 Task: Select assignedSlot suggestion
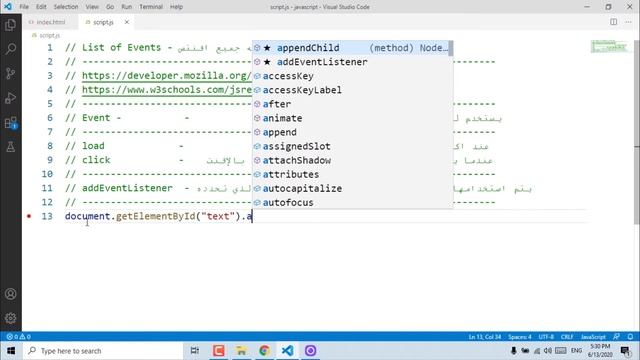coord(351,146)
